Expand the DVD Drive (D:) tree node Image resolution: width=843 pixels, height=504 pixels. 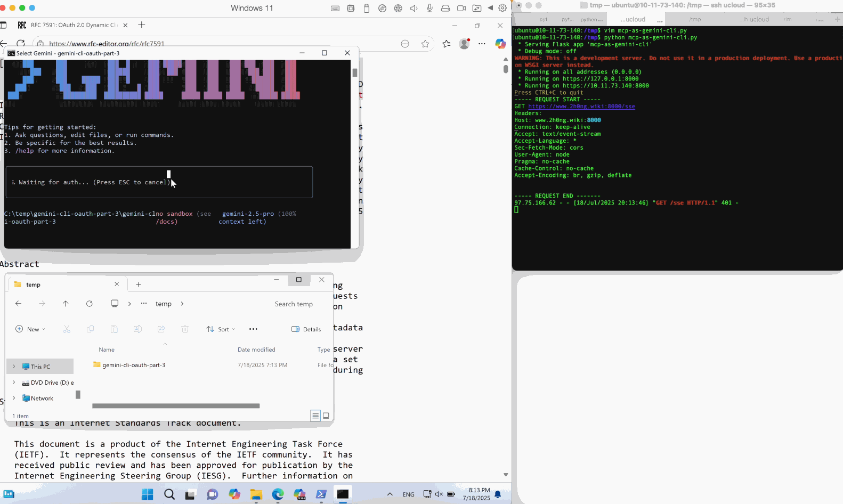coord(14,383)
